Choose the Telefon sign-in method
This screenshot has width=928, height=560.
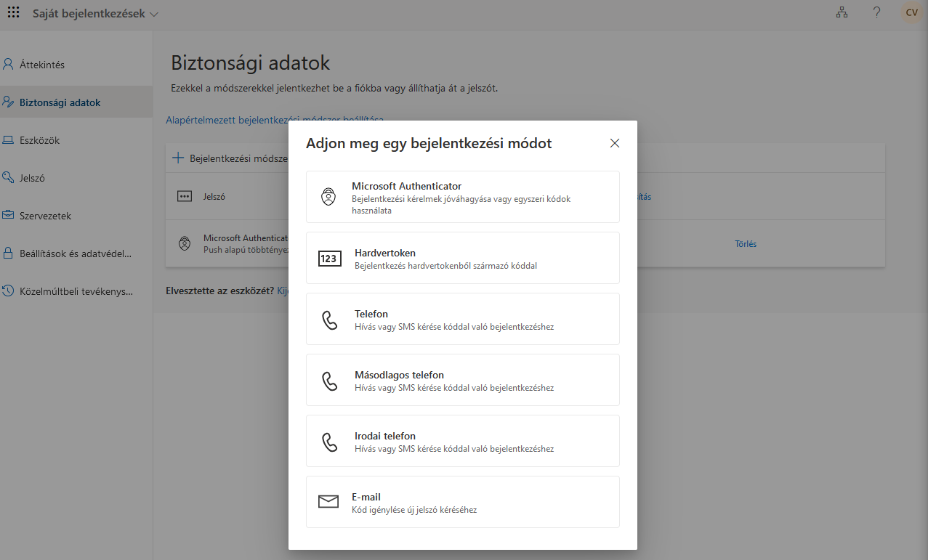coord(463,319)
